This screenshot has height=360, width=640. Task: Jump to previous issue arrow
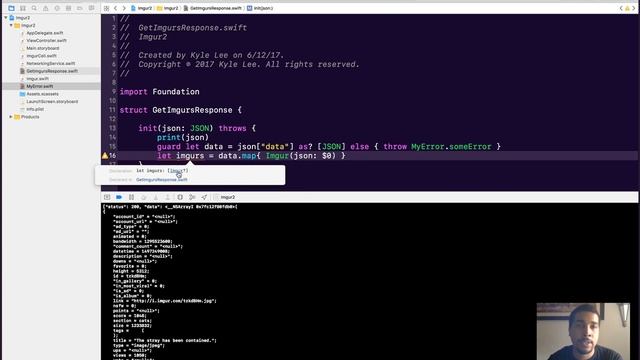pyautogui.click(x=621, y=8)
